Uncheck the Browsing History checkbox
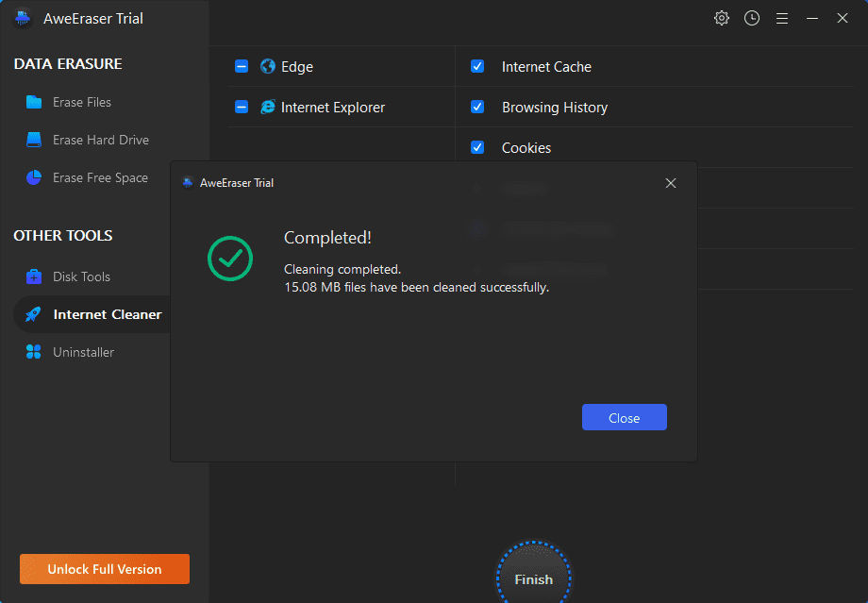 477,108
